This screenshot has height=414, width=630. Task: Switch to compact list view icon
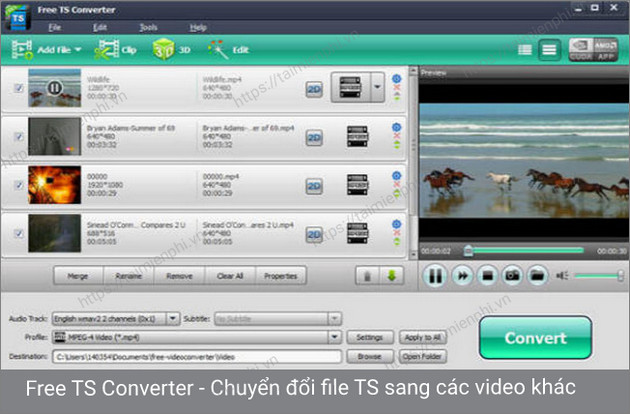click(x=525, y=50)
